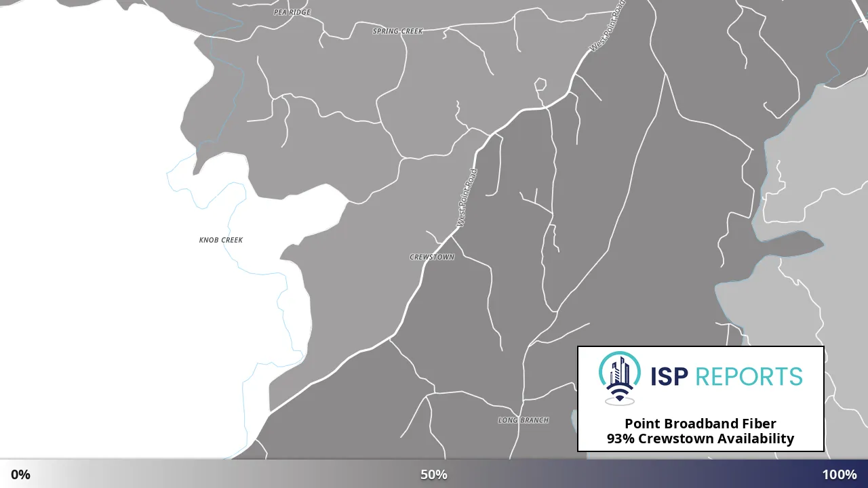This screenshot has height=488, width=868.
Task: Click the 50% legend label
Action: (434, 474)
